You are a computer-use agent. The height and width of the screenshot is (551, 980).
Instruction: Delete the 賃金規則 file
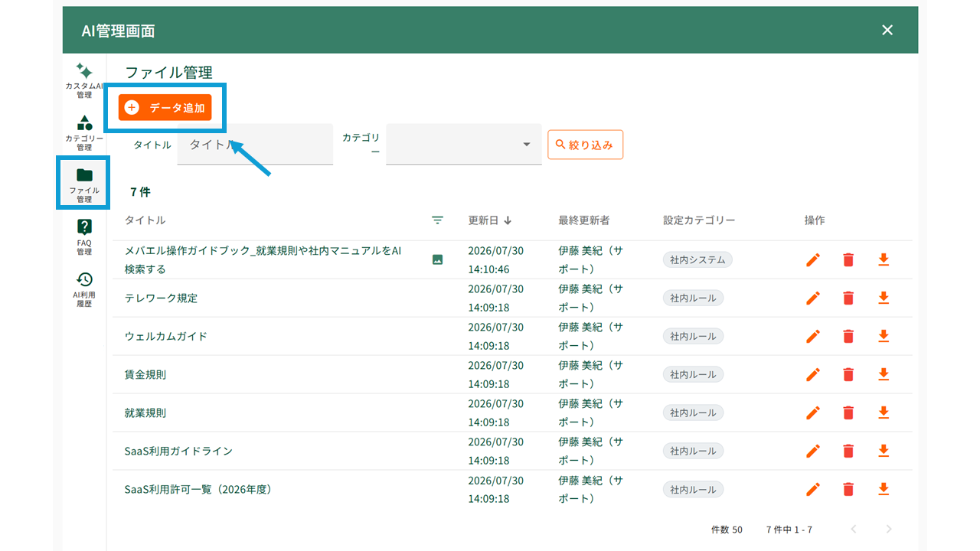tap(848, 374)
